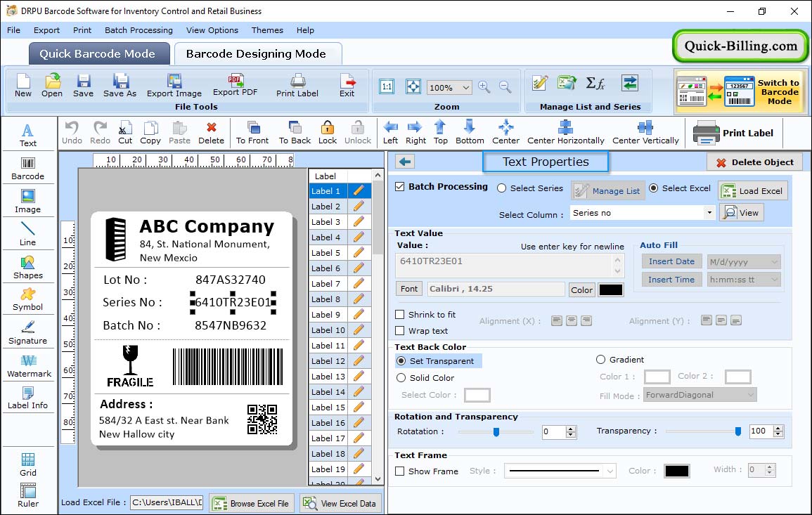Select the Set Transparent option
The image size is (812, 515).
pos(401,360)
